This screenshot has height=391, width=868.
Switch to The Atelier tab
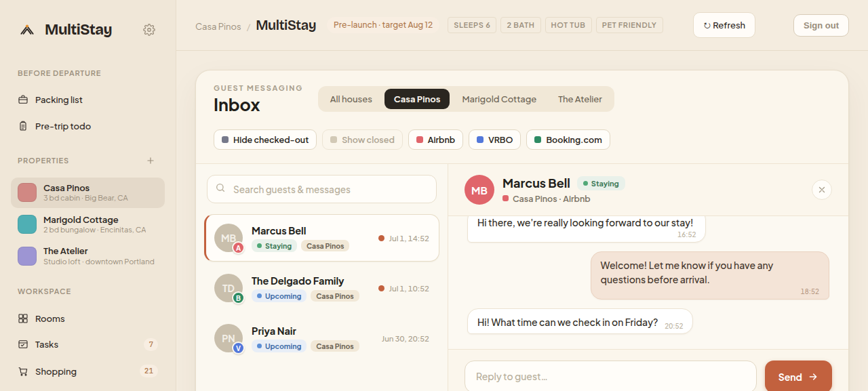click(580, 99)
